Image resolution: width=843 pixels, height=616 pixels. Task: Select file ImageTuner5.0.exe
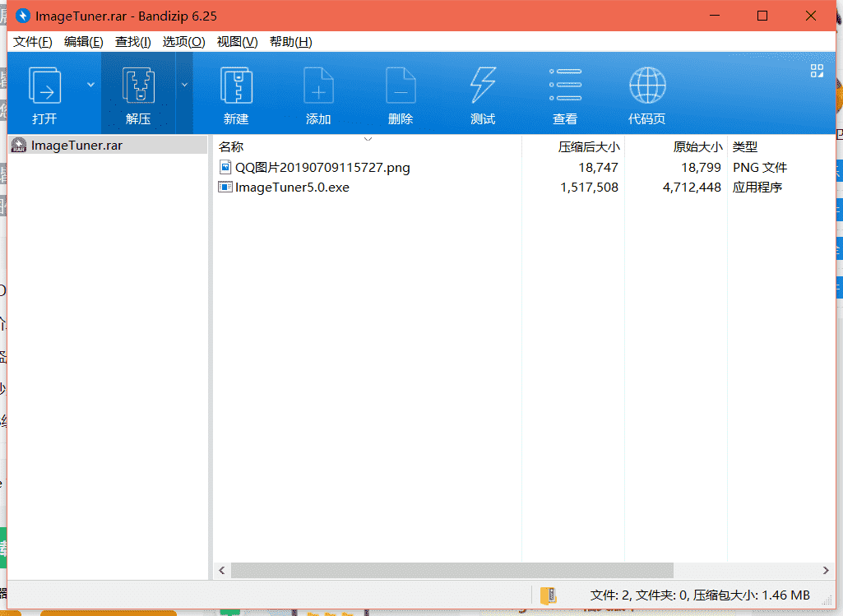pos(292,188)
